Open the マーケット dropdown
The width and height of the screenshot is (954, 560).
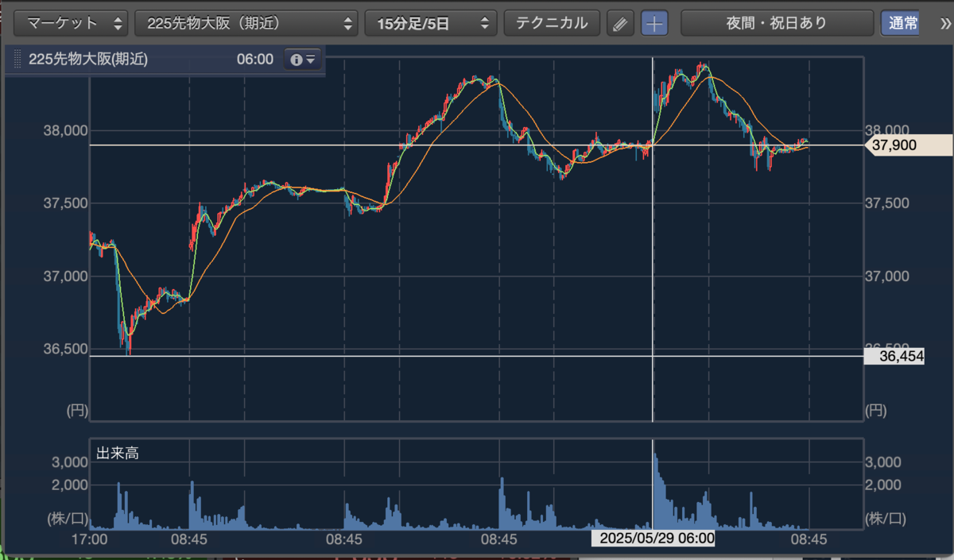(71, 23)
